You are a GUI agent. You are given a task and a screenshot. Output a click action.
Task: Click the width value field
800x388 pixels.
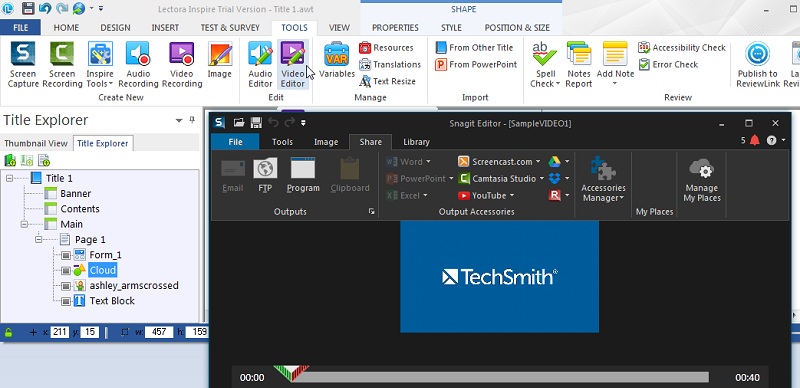[159, 332]
